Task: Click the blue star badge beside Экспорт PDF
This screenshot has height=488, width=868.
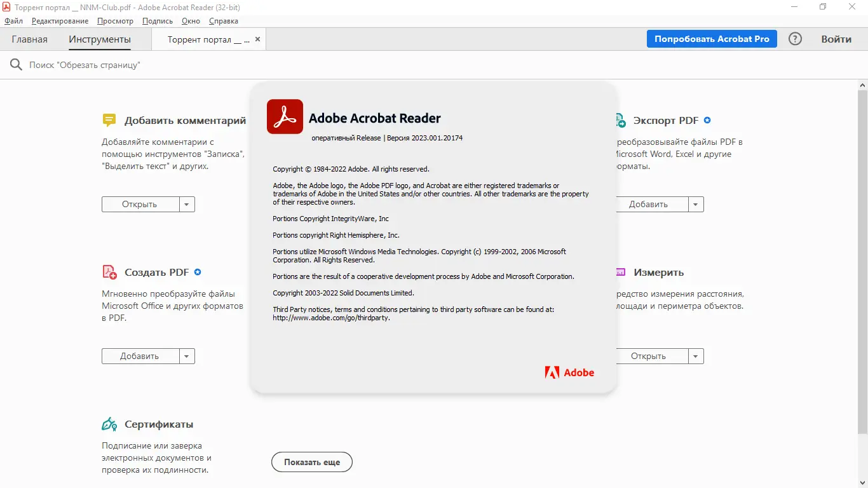Action: [x=707, y=120]
